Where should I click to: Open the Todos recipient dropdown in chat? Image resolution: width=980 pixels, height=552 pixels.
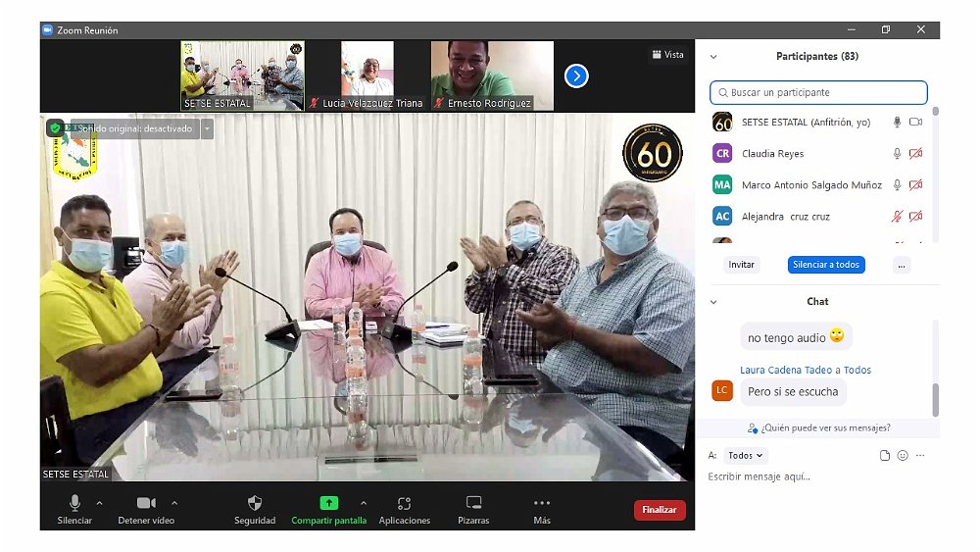tap(746, 456)
